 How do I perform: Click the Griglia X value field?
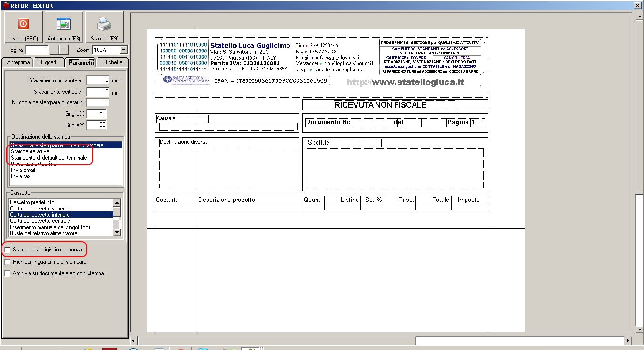click(97, 114)
